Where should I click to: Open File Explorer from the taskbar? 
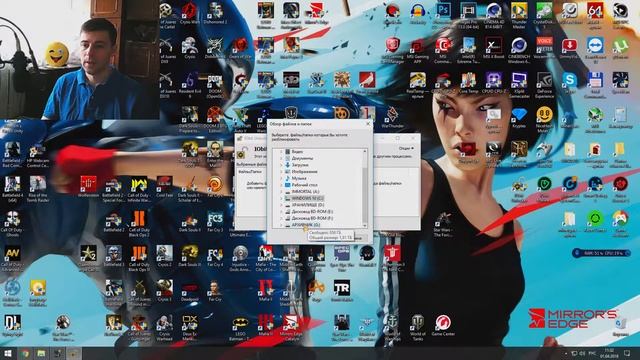tap(41, 353)
